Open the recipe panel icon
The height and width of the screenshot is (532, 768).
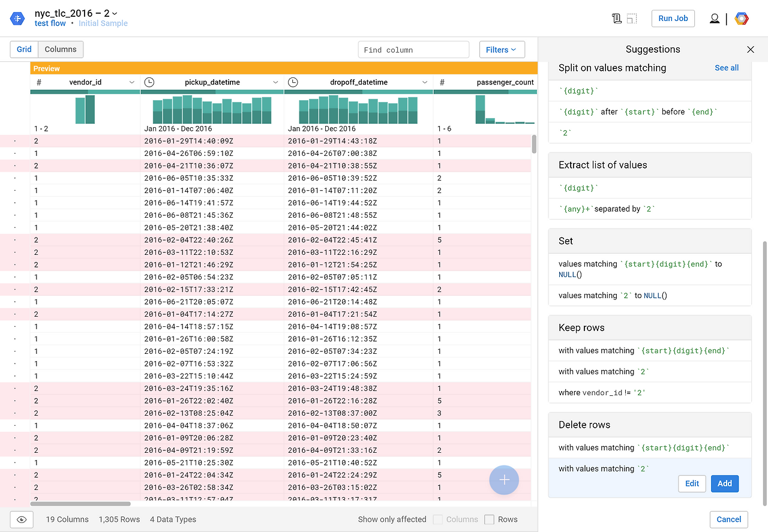616,19
